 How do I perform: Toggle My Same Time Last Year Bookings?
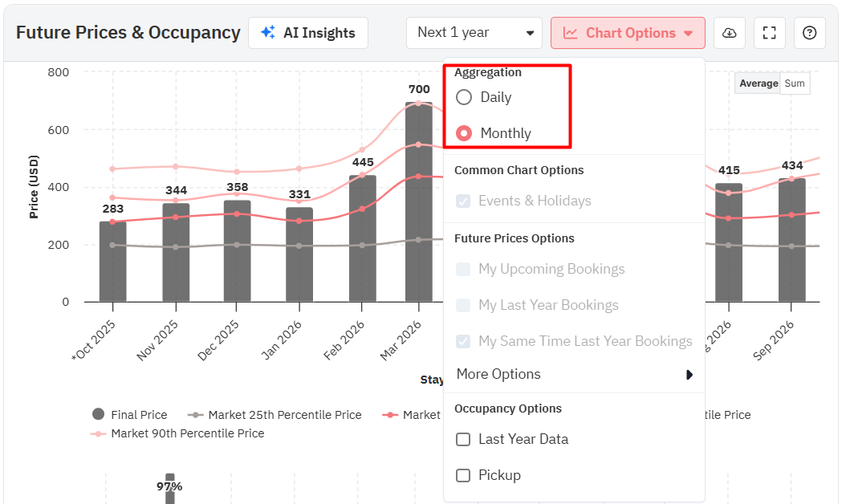(463, 341)
